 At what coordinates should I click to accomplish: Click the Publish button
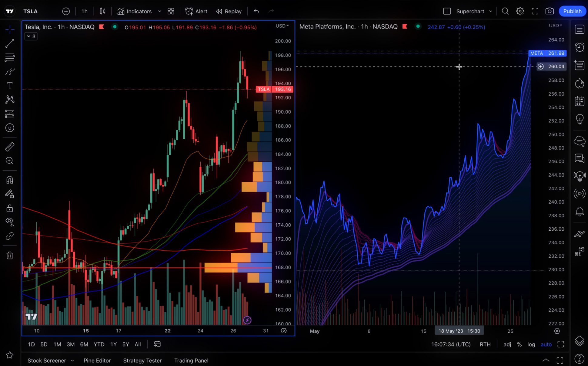click(572, 11)
